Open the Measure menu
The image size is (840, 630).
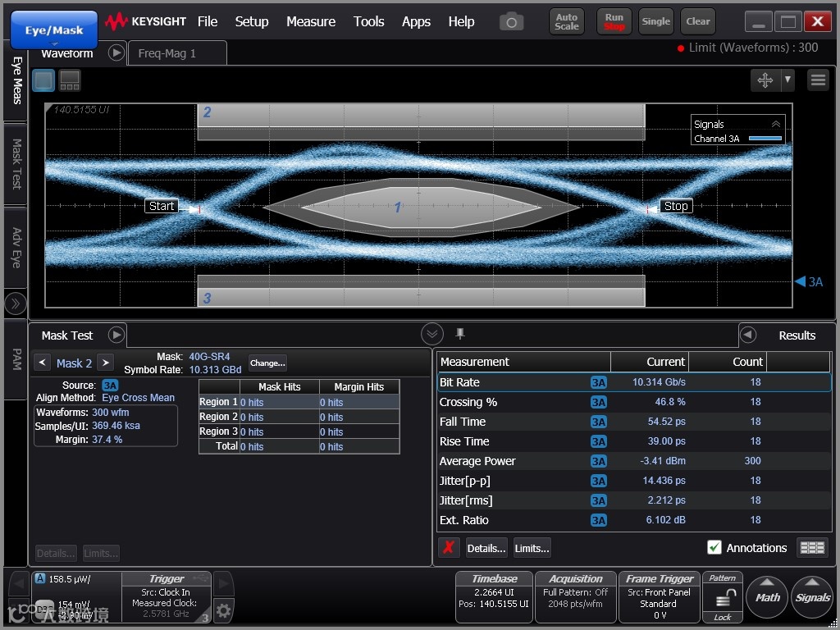[310, 21]
